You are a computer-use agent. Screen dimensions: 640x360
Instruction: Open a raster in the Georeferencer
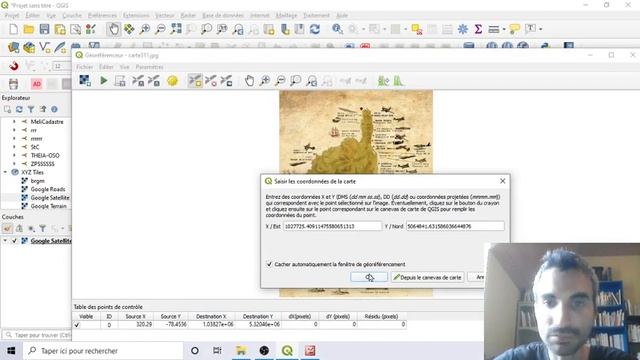point(85,80)
